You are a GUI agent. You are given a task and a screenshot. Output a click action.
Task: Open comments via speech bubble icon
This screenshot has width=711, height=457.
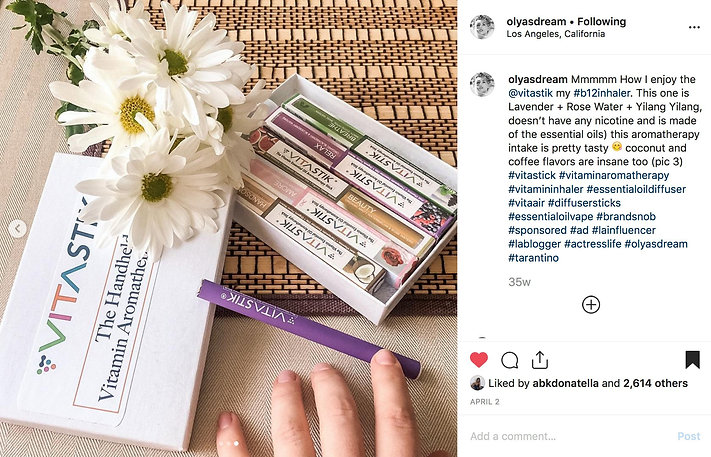(510, 360)
